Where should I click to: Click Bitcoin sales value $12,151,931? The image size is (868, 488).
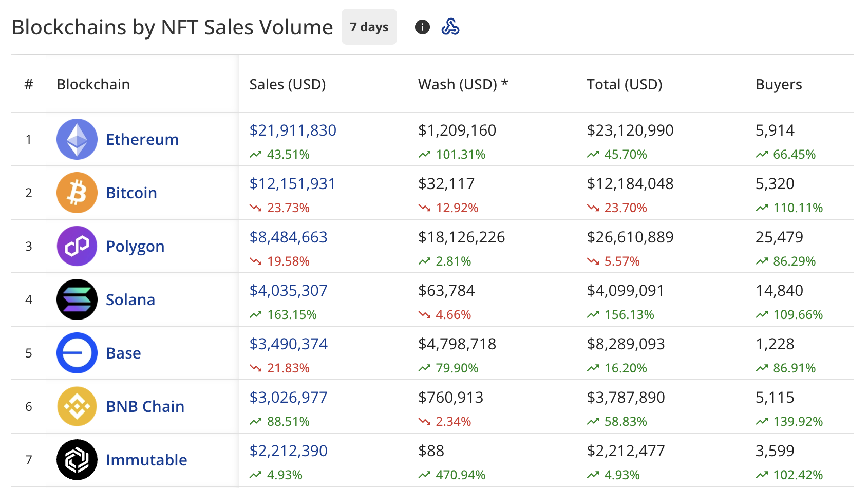point(292,184)
